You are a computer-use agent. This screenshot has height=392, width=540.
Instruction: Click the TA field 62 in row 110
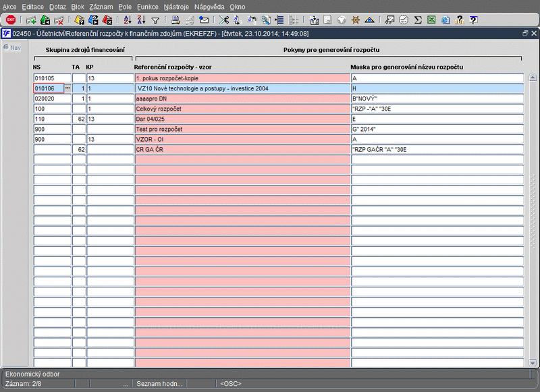(x=79, y=119)
